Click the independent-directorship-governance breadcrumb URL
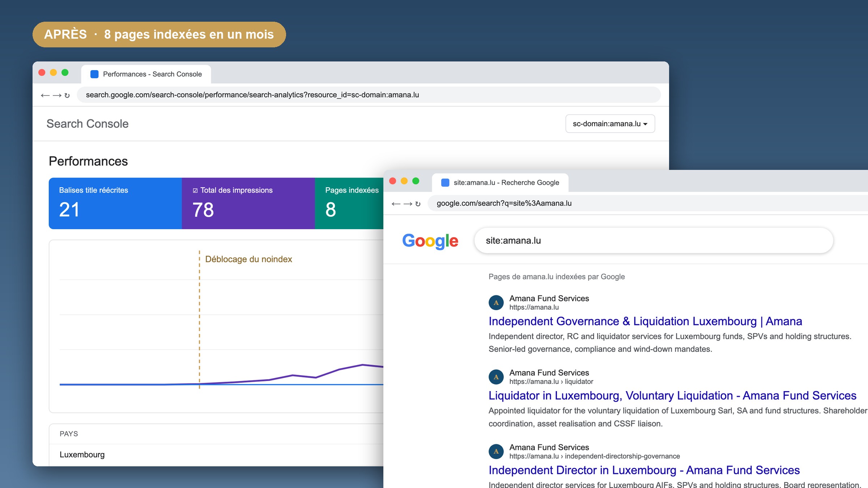The height and width of the screenshot is (488, 868). point(595,456)
